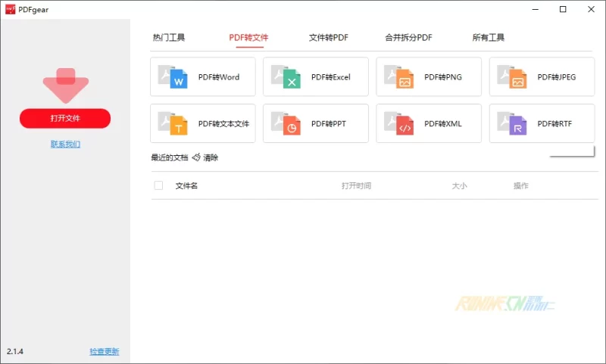
Task: Select the PDF转RTF converter
Action: click(x=541, y=123)
